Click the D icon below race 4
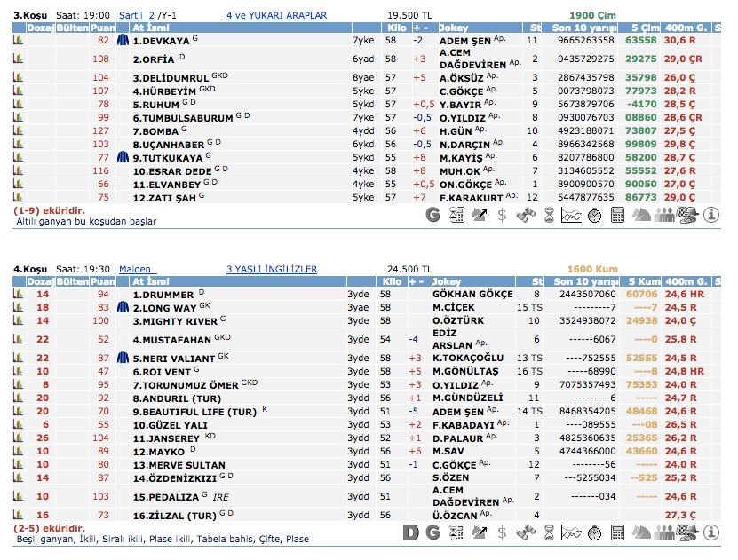 coord(410,532)
